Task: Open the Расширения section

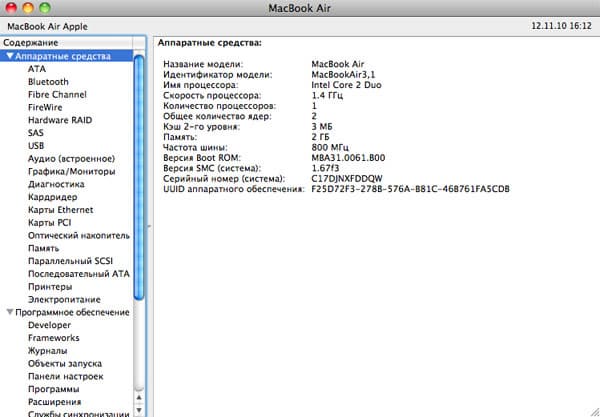Action: (x=55, y=402)
